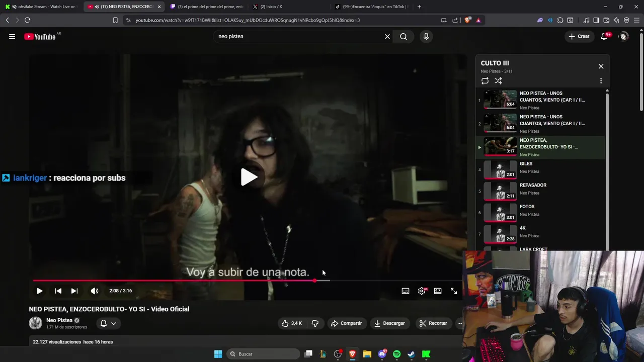Open the Neo Pistea channel name link
Viewport: 644px width, 362px height.
coord(59,320)
